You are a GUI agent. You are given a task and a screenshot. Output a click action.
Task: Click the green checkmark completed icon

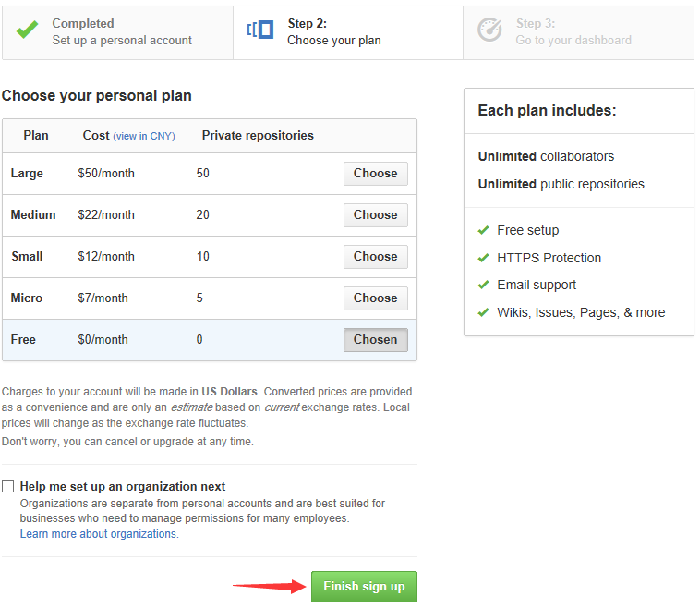[27, 30]
